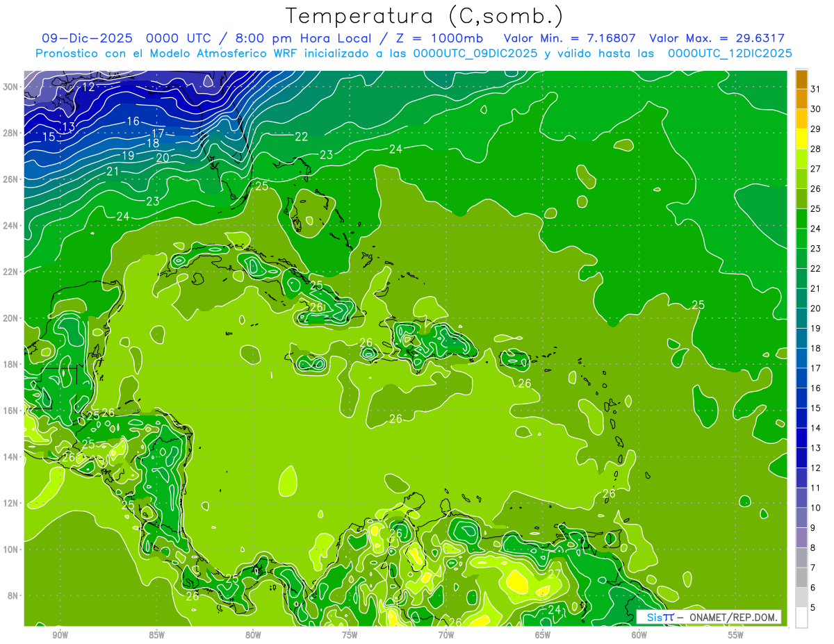Click the '15' contour label on the map
Viewport: 834px width, 644px height.
coord(48,137)
